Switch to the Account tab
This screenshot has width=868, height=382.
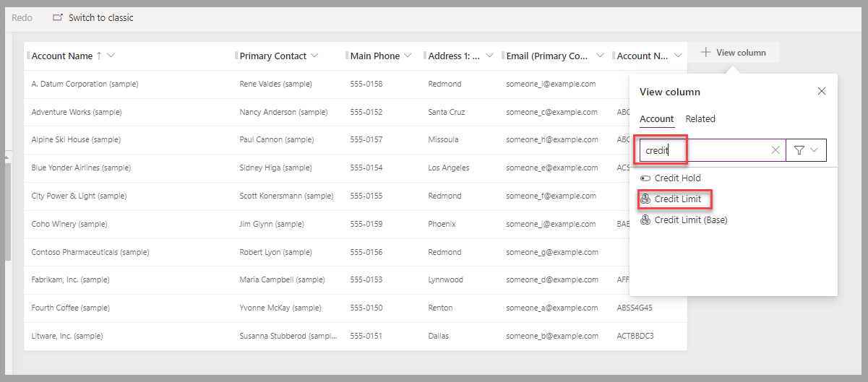pos(656,119)
